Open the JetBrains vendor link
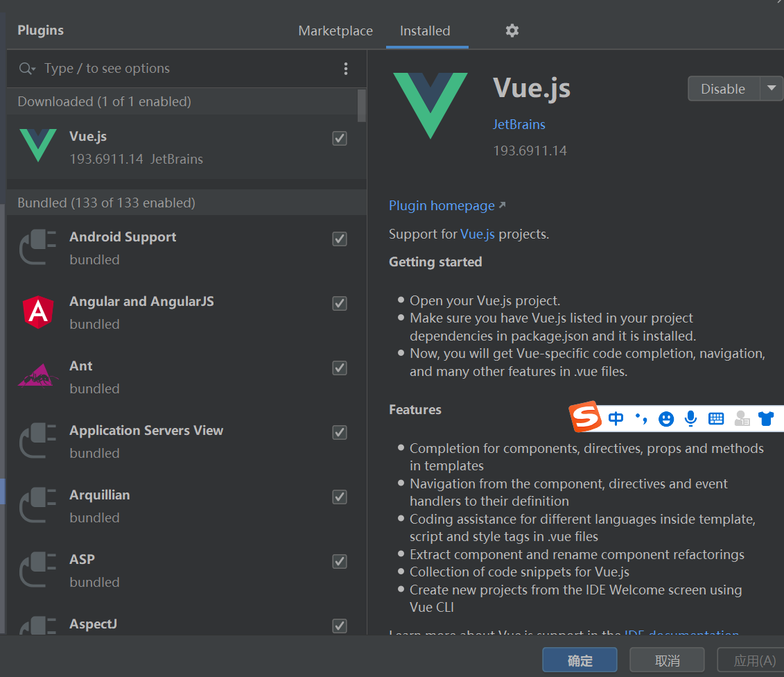784x677 pixels. click(519, 125)
